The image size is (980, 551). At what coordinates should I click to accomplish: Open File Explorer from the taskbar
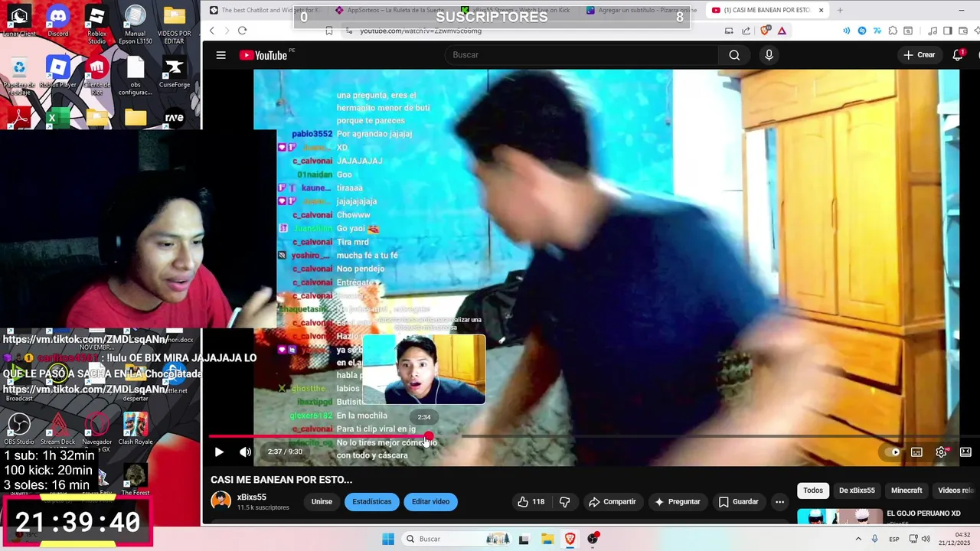click(547, 539)
